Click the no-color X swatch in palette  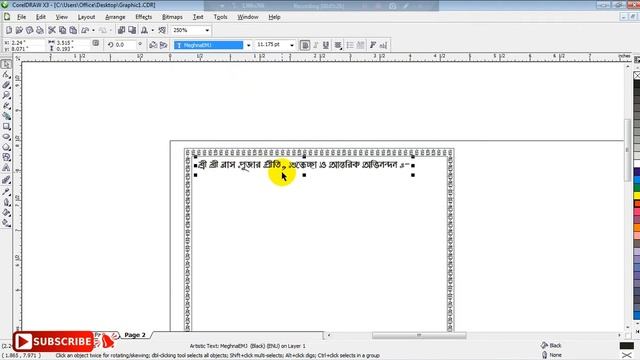pyautogui.click(x=636, y=76)
